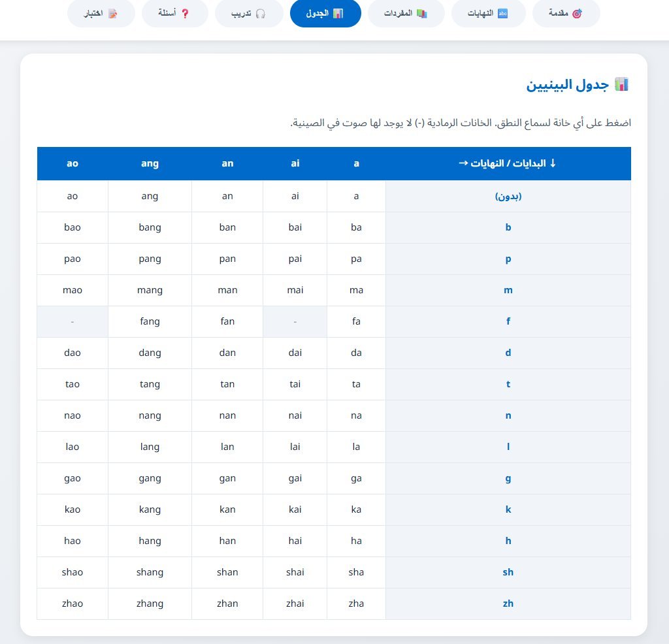Screen dimensions: 669x644
Task: Open the أسئلة (questions) tab
Action: click(174, 14)
